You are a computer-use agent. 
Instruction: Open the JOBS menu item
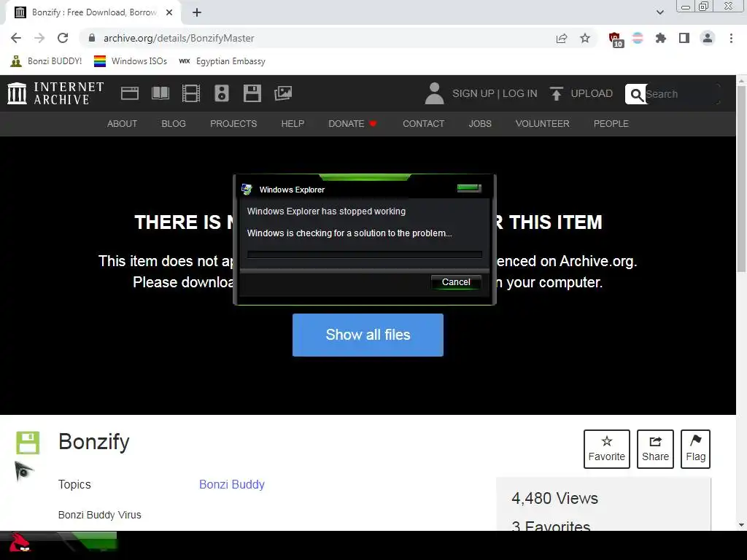pos(480,124)
